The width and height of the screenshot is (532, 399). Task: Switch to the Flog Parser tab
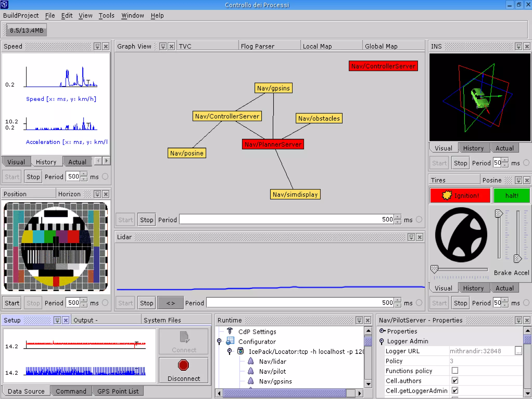(x=257, y=46)
